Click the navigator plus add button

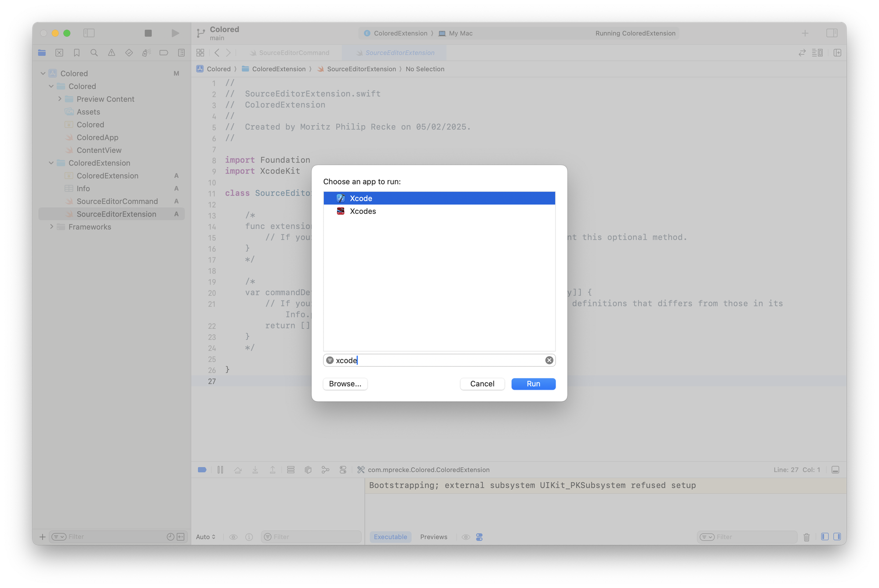[x=43, y=537]
